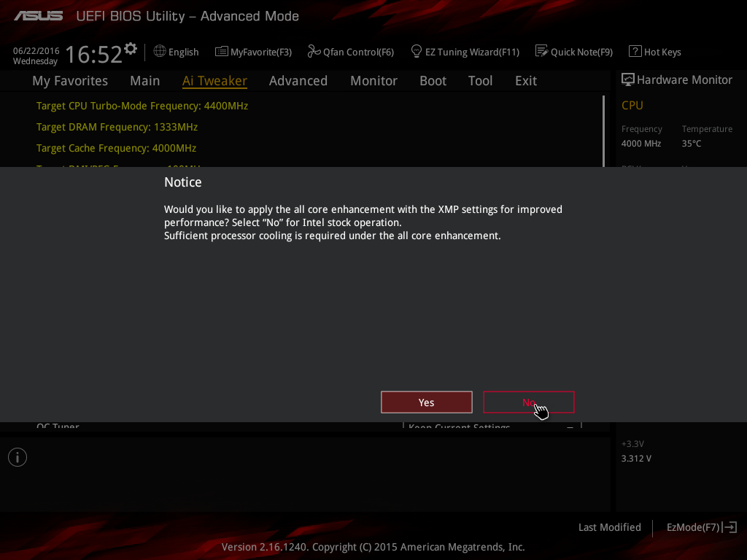The width and height of the screenshot is (747, 560).
Task: Launch EZ Tuning Wizard(F11)
Action: [x=472, y=52]
